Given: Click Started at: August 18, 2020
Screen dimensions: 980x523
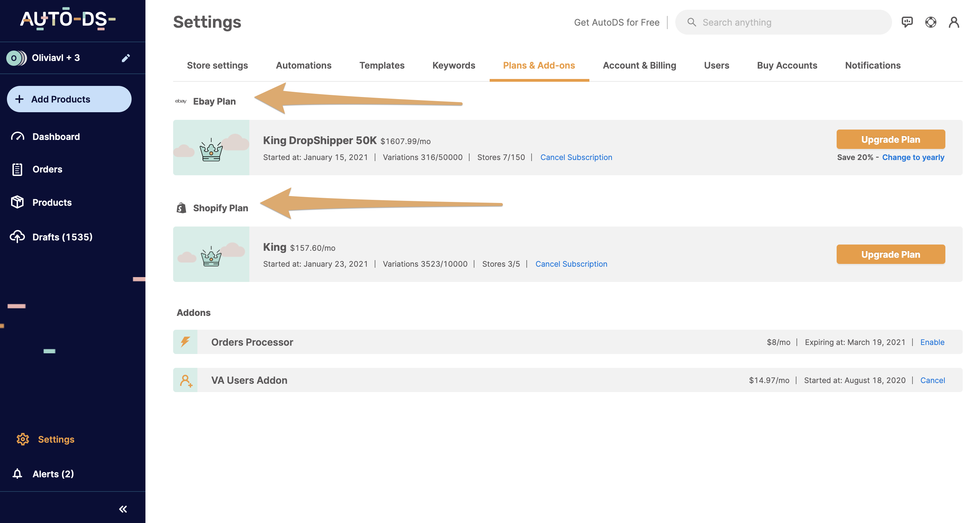Looking at the screenshot, I should [x=854, y=380].
